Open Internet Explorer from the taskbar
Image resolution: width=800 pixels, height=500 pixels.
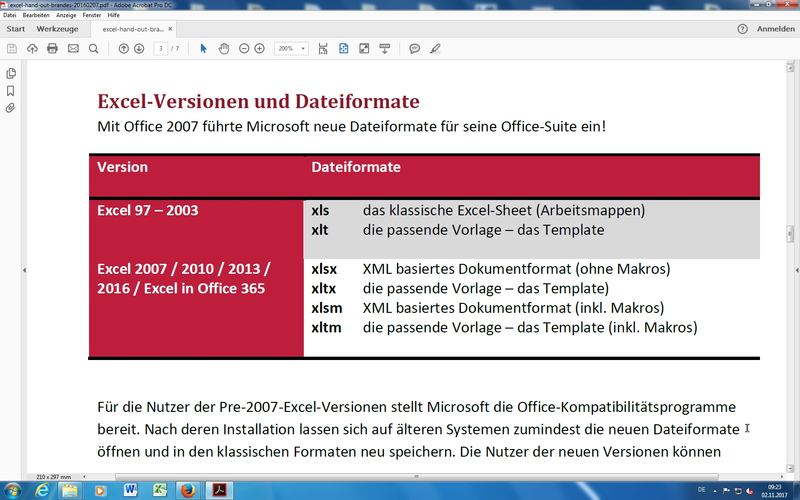click(42, 491)
